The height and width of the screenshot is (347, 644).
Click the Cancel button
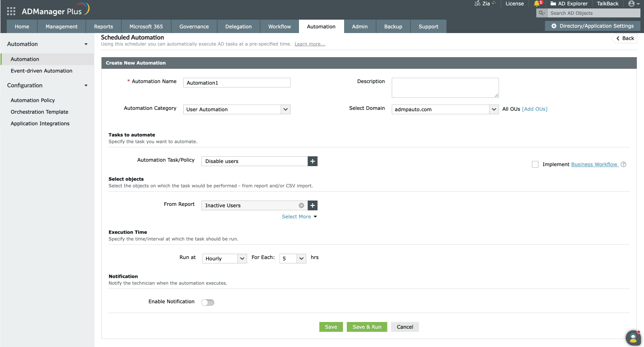coord(405,327)
